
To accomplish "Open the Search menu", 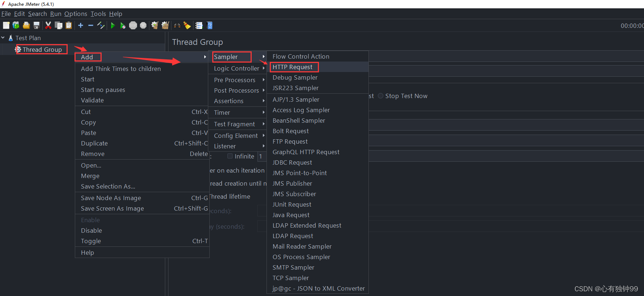I will click(x=38, y=14).
